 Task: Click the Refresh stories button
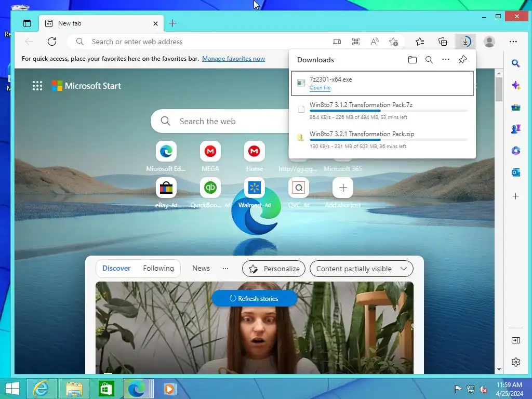point(255,299)
